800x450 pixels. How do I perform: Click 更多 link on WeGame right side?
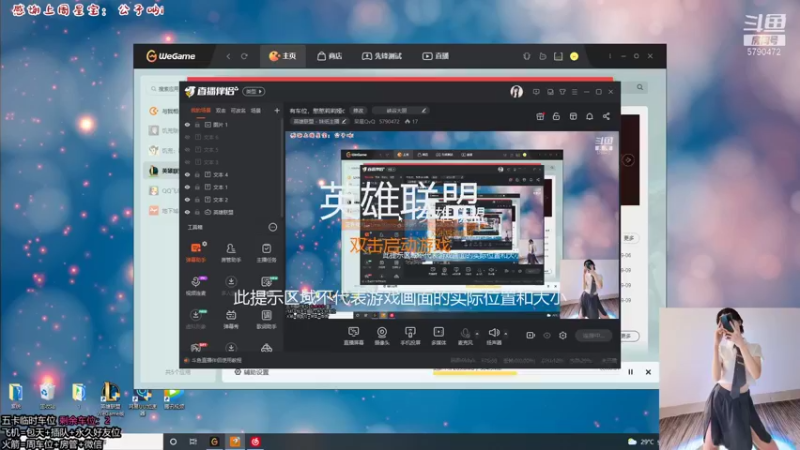click(x=629, y=238)
